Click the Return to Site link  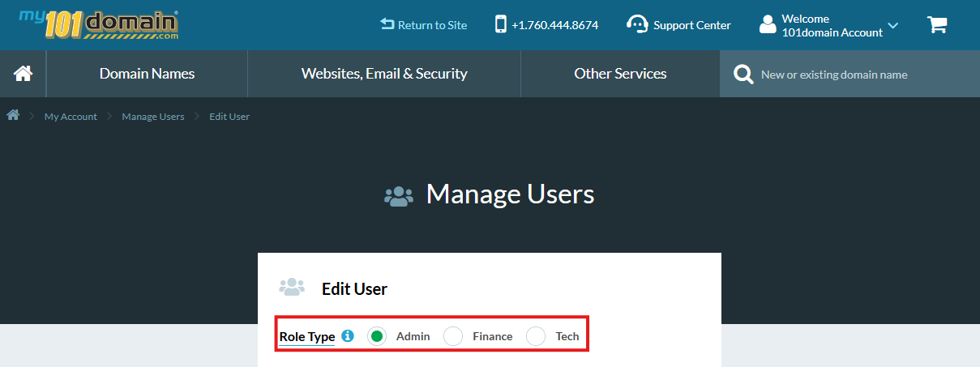click(x=424, y=25)
